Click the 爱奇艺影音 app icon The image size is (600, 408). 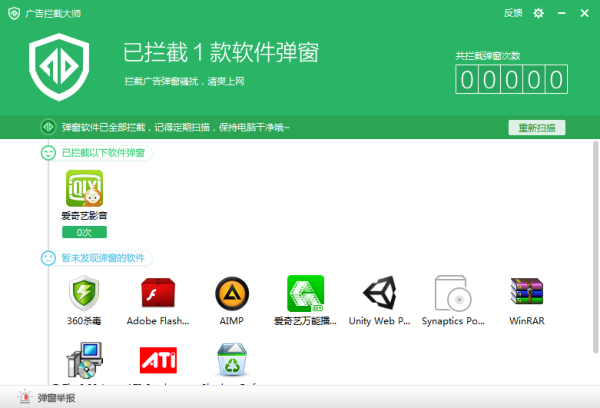(x=84, y=188)
